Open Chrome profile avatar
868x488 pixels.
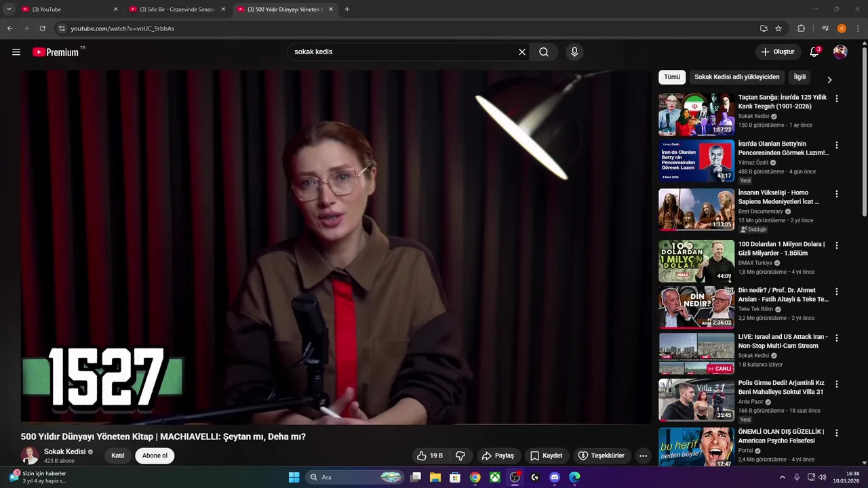842,28
